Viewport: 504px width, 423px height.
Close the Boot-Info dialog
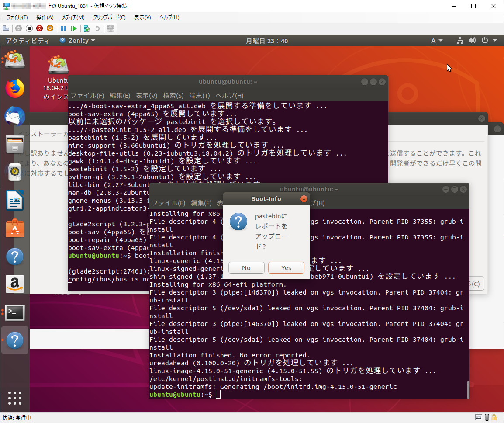point(304,199)
